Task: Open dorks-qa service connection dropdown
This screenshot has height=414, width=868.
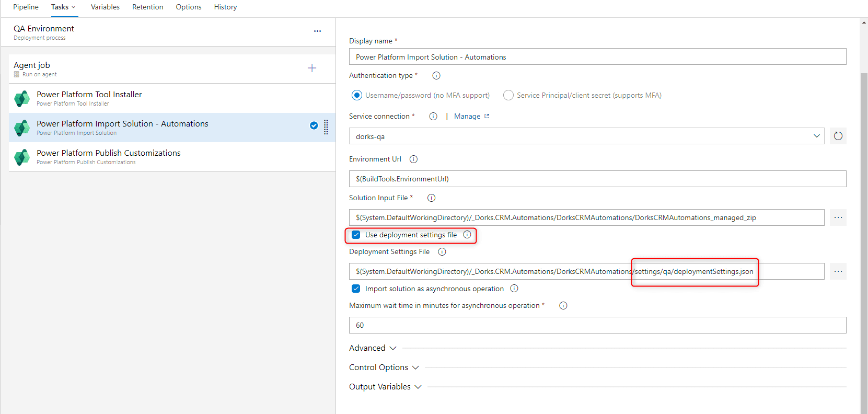Action: (587, 136)
